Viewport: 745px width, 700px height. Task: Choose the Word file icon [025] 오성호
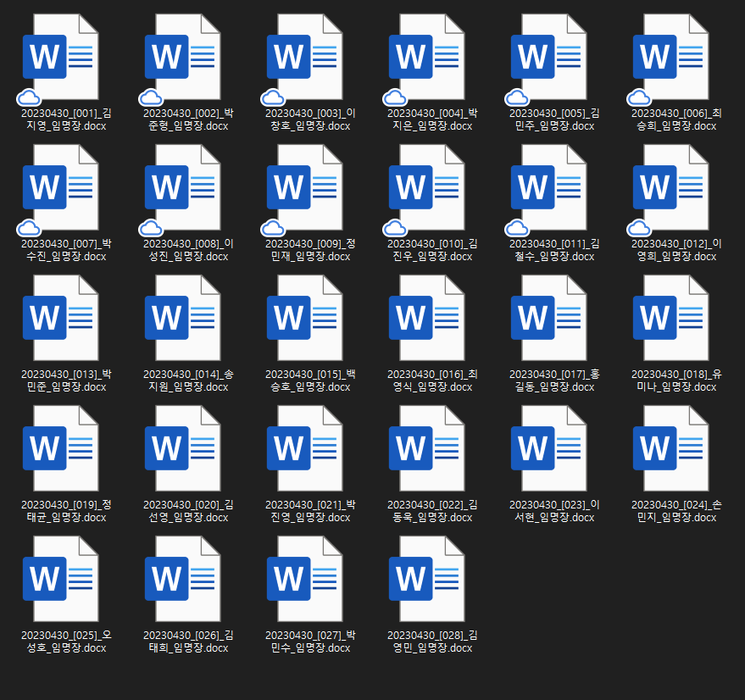pyautogui.click(x=61, y=579)
